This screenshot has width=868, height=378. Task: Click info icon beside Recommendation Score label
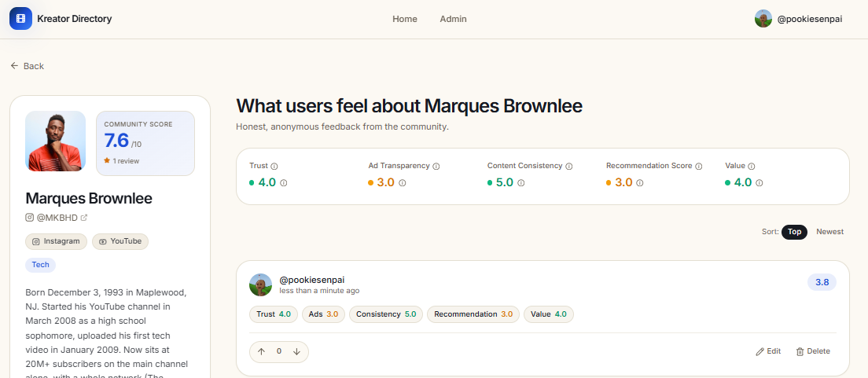pos(699,166)
